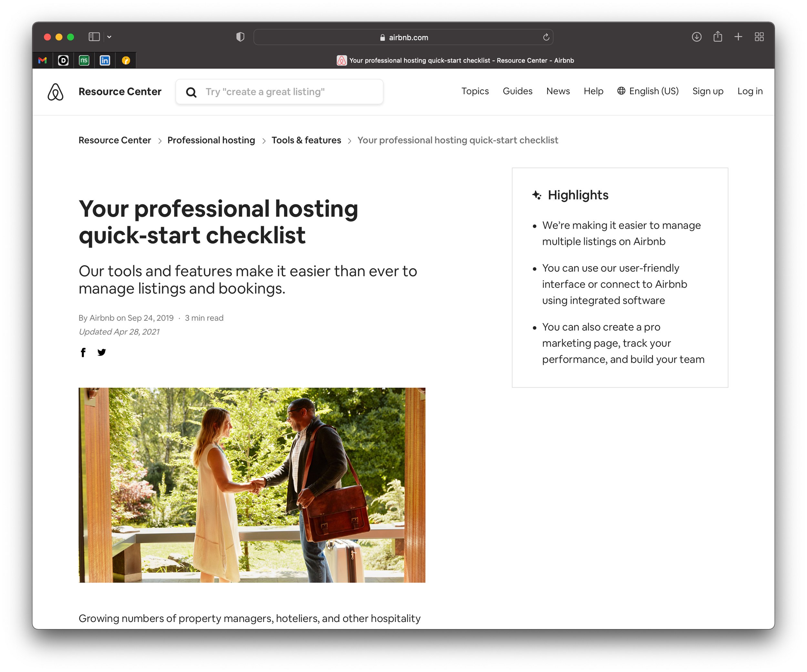The height and width of the screenshot is (672, 807).
Task: Open privacy report shield icon
Action: click(240, 37)
